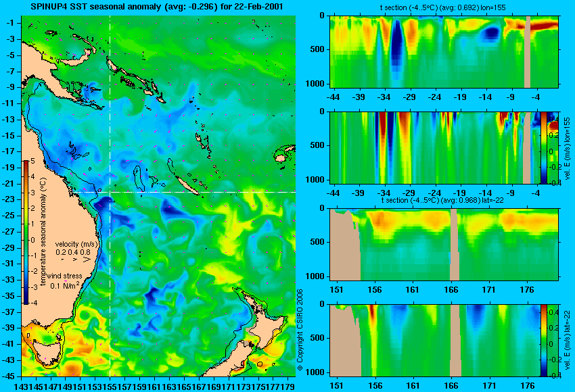The image size is (575, 392).
Task: Click the '0.2' value on bottom-right velocity color bar
Action: 553,328
